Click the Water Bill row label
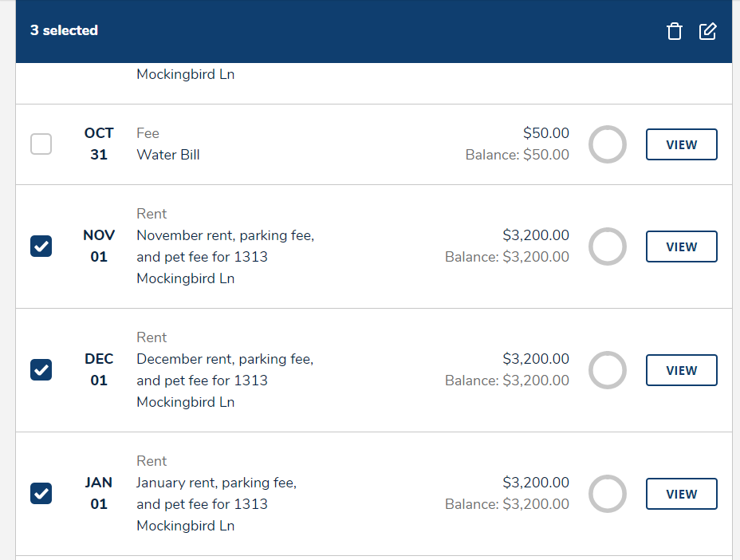740x560 pixels. tap(168, 155)
